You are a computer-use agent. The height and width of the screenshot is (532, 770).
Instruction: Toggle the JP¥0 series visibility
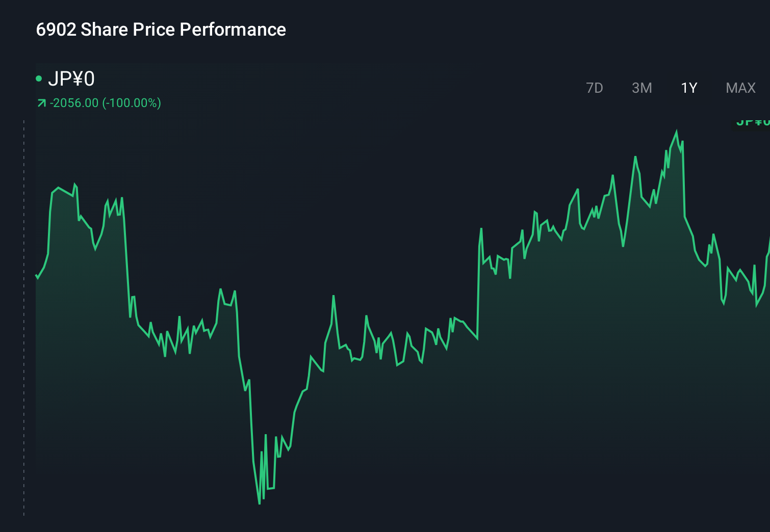pos(66,78)
